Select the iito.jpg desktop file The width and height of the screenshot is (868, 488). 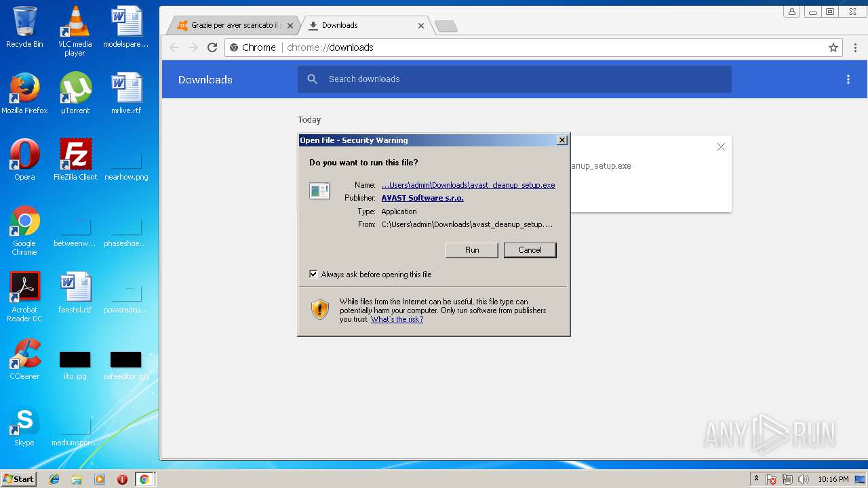(x=75, y=366)
